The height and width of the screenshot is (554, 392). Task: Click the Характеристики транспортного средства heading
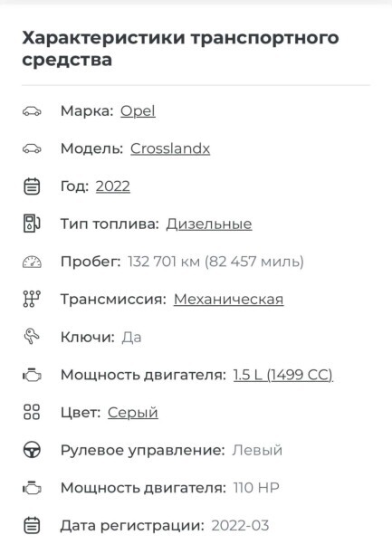(180, 48)
